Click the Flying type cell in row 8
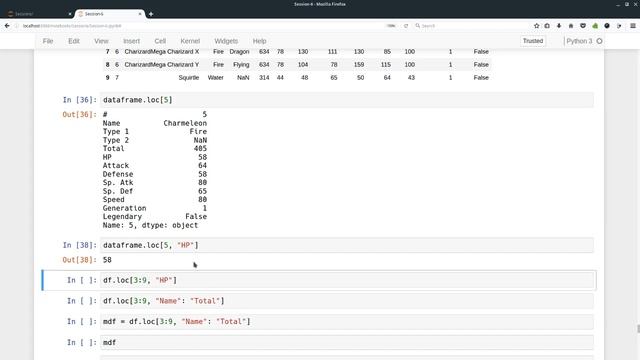The image size is (640, 360). coord(241,64)
